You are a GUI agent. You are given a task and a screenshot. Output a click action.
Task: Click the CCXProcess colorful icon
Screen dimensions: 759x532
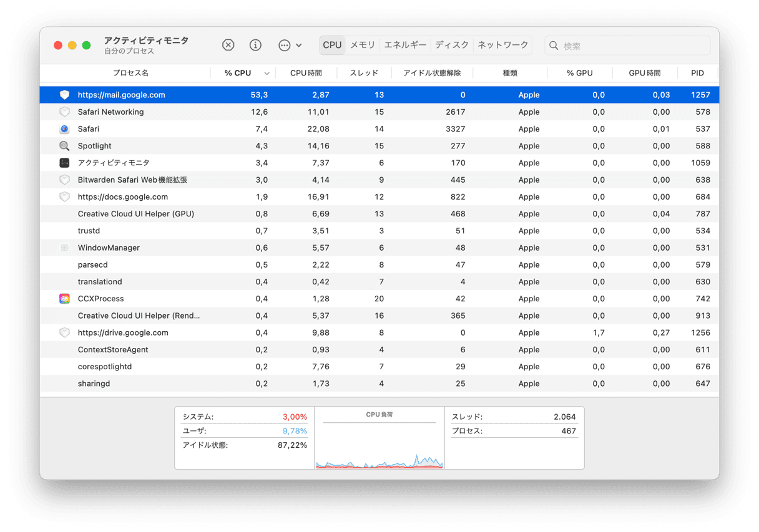point(64,299)
